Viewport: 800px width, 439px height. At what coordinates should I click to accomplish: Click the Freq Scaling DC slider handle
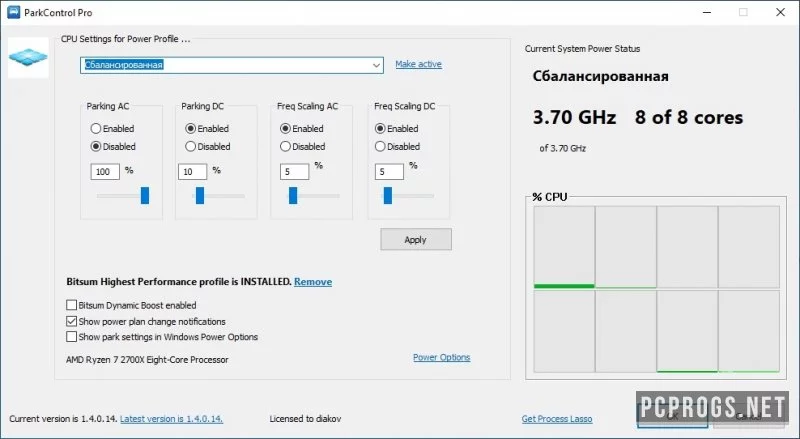[388, 196]
